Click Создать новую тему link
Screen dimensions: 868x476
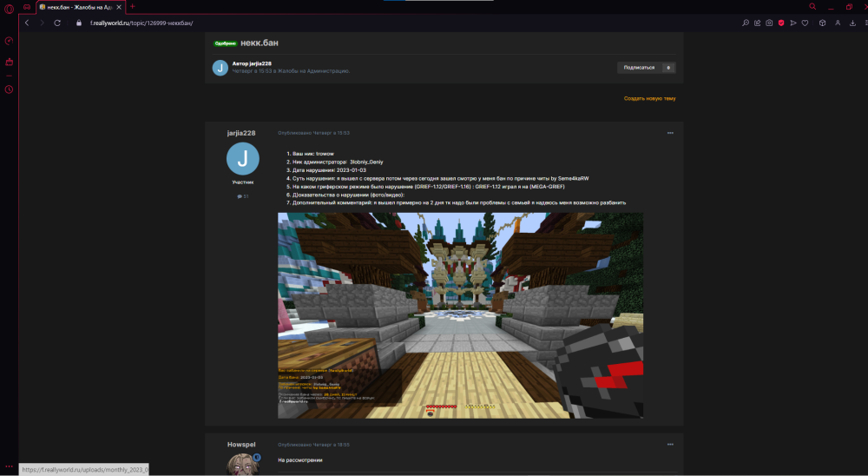pyautogui.click(x=649, y=99)
